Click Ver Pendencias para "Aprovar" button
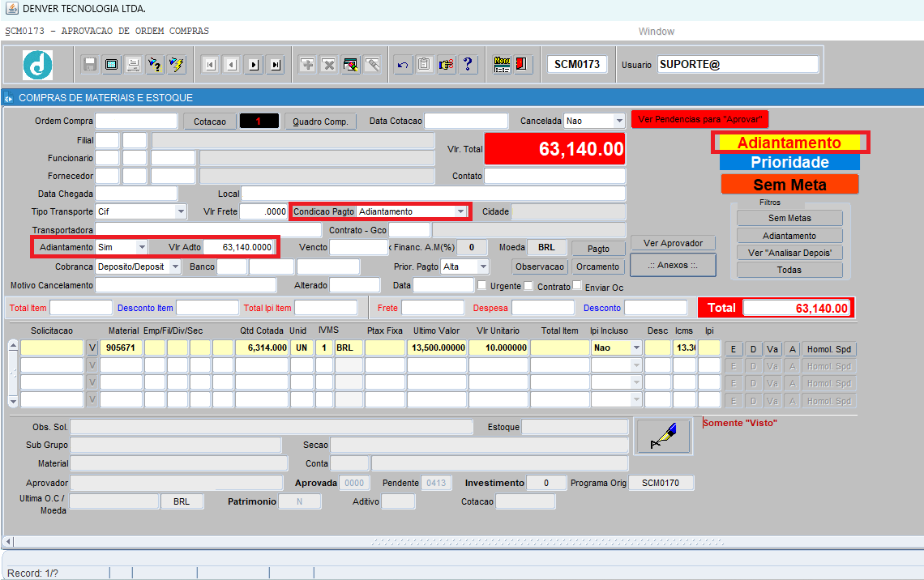The image size is (924, 580). 699,120
